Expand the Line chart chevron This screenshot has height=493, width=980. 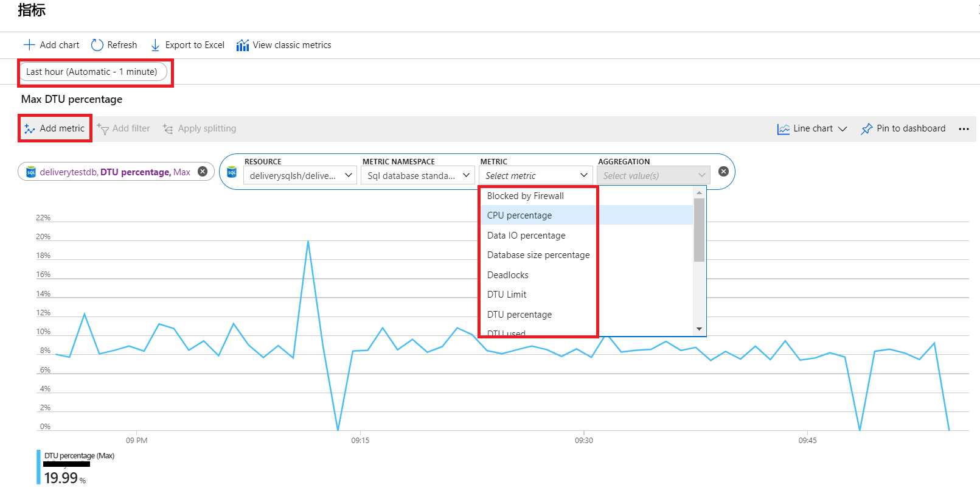[x=843, y=129]
